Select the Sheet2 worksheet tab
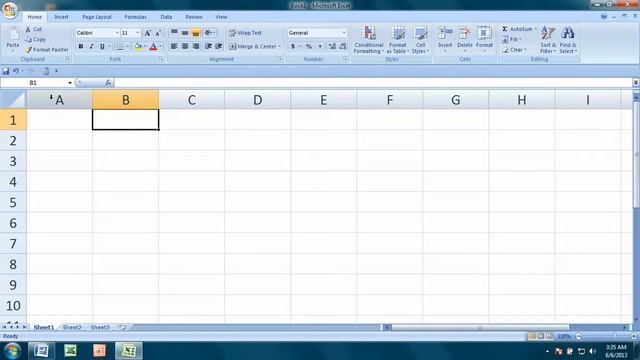Viewport: 640px width, 360px height. click(x=72, y=327)
